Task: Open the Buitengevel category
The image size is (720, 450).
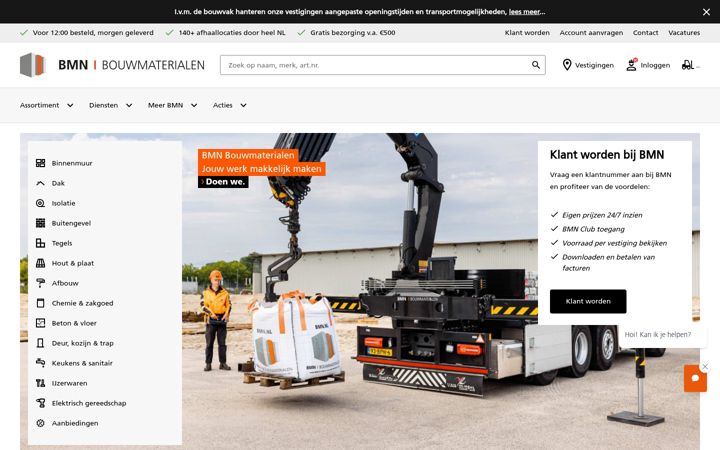Action: coord(71,223)
